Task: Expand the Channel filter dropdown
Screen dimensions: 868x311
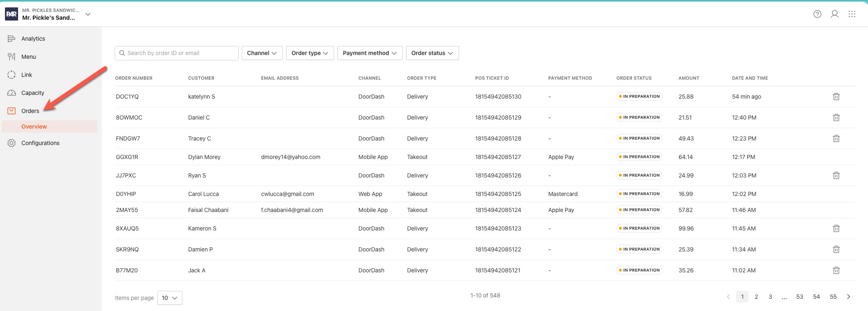Action: pos(262,53)
